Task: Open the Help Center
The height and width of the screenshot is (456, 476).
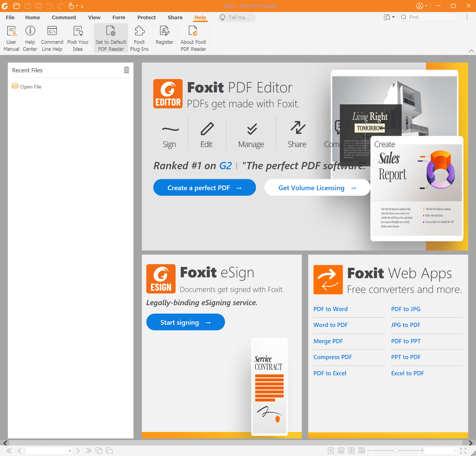Action: coord(30,39)
